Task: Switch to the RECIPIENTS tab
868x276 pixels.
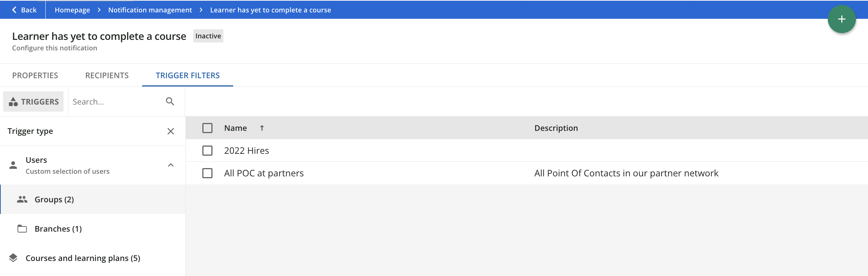Action: 107,75
